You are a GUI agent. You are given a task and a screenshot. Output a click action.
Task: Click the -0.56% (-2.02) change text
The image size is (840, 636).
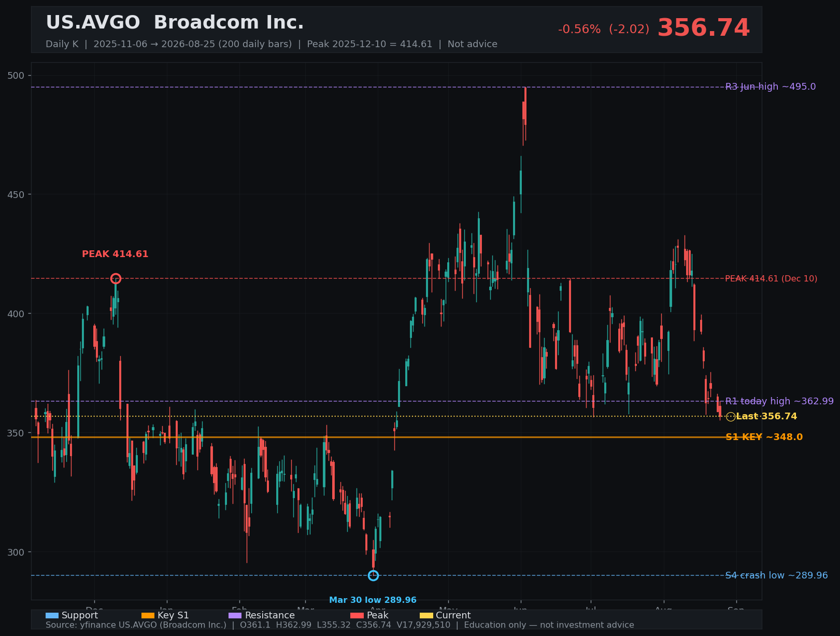tap(603, 30)
